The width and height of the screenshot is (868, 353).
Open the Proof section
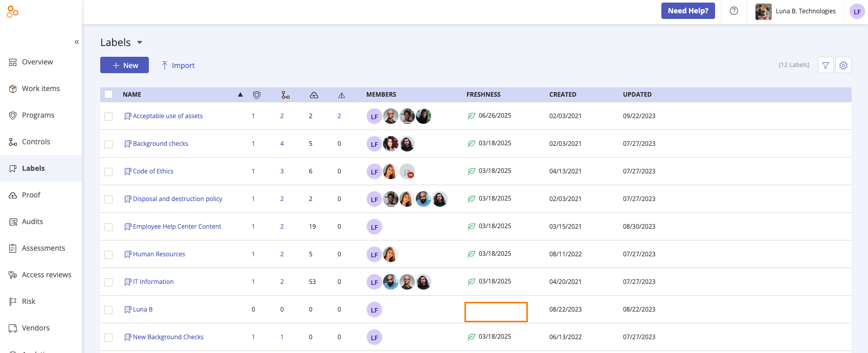coord(41,195)
